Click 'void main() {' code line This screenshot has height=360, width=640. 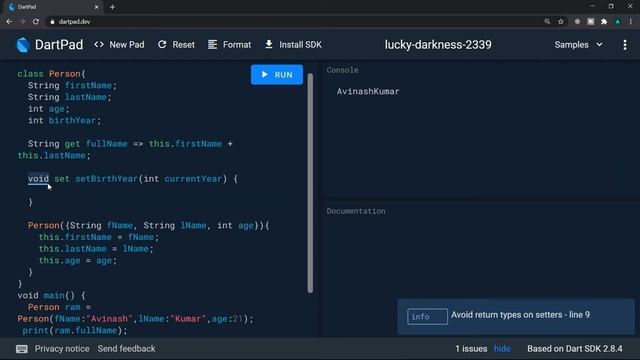click(51, 295)
